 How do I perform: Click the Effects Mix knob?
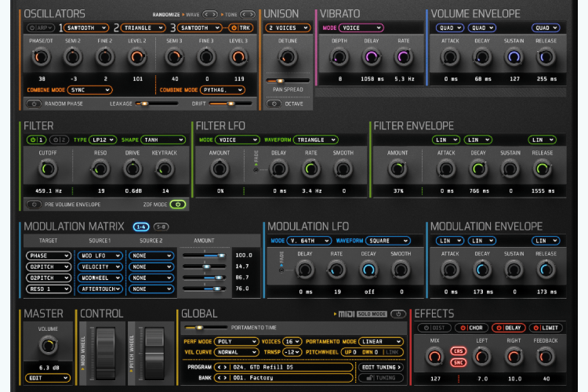click(434, 357)
